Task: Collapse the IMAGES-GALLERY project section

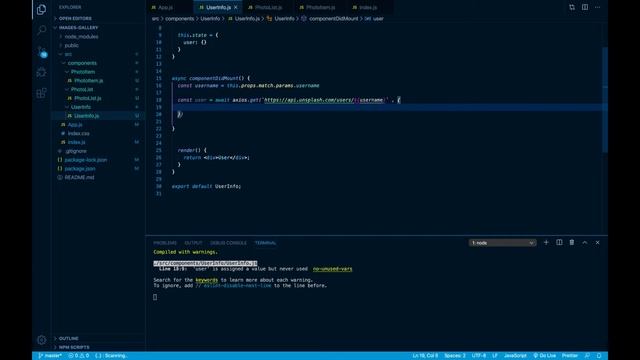Action: coord(78,27)
